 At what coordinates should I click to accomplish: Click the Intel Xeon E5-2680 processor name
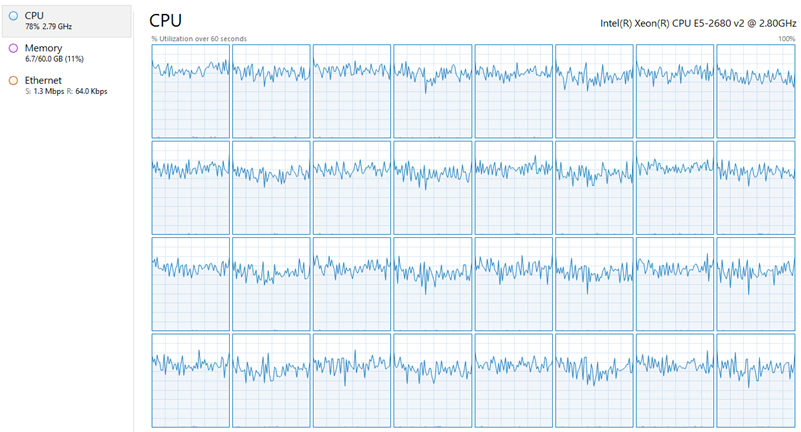(697, 21)
